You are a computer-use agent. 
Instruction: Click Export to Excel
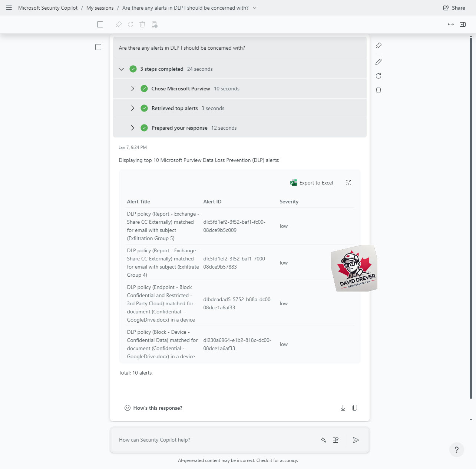pos(312,183)
